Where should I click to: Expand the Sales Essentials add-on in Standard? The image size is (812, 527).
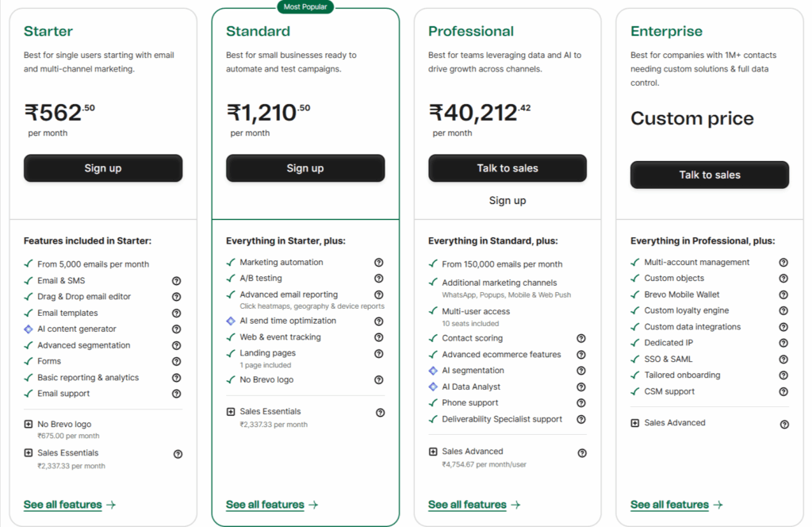(231, 412)
